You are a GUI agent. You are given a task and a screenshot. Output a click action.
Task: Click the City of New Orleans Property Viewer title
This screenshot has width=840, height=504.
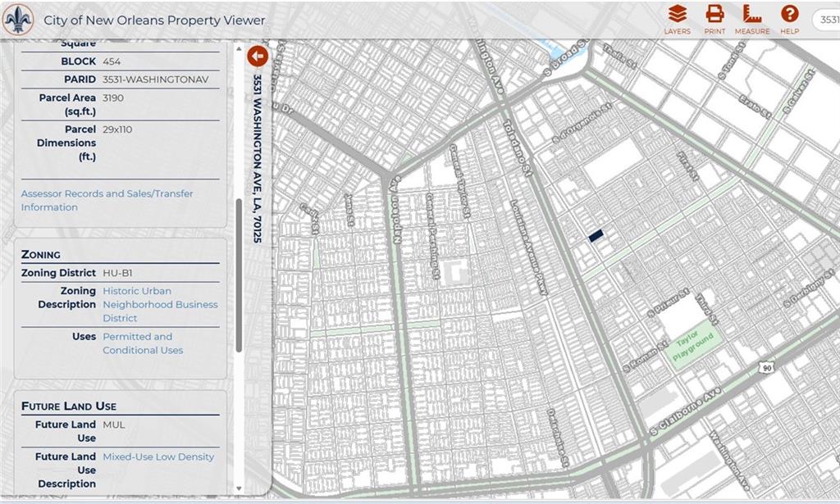154,20
